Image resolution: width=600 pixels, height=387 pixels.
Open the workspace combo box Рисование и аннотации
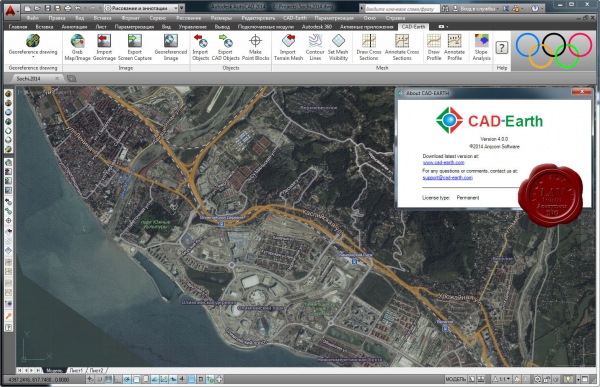click(x=141, y=8)
